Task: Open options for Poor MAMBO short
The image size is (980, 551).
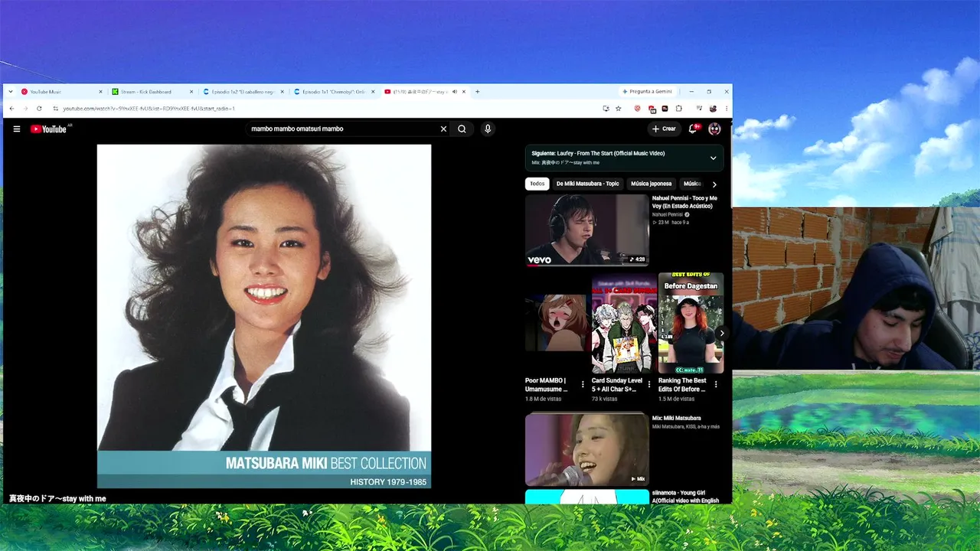Action: [x=583, y=384]
